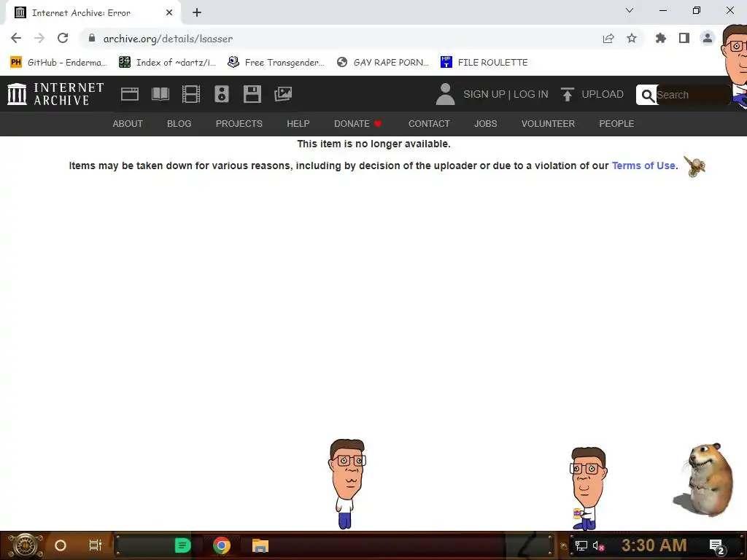This screenshot has width=747, height=560.
Task: Click the address bar URL
Action: (x=168, y=39)
